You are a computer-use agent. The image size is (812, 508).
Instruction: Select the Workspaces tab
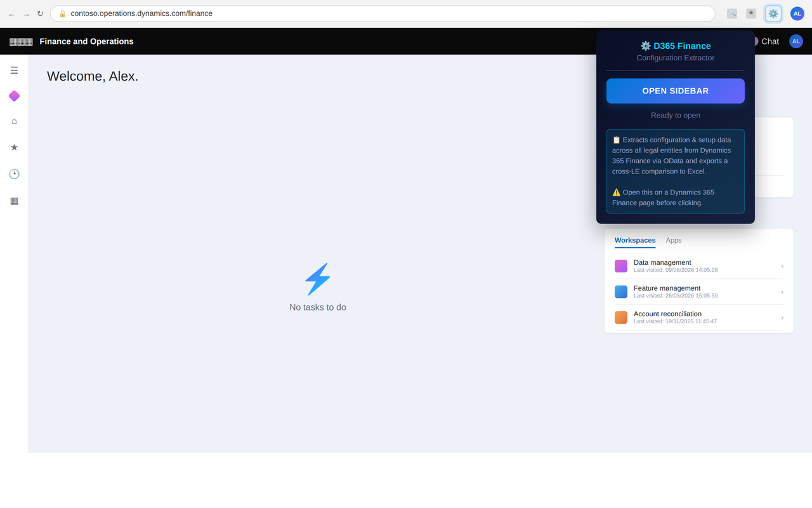point(635,240)
